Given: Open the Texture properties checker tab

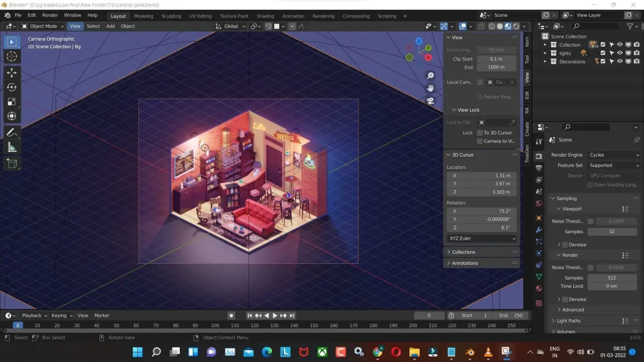Looking at the screenshot, I should click(539, 303).
